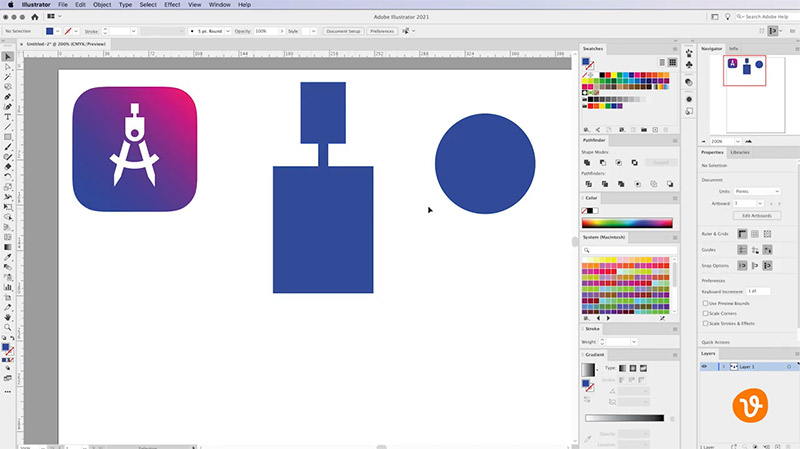Select the Selection (black arrow) tool
This screenshot has width=800, height=449.
(8, 57)
